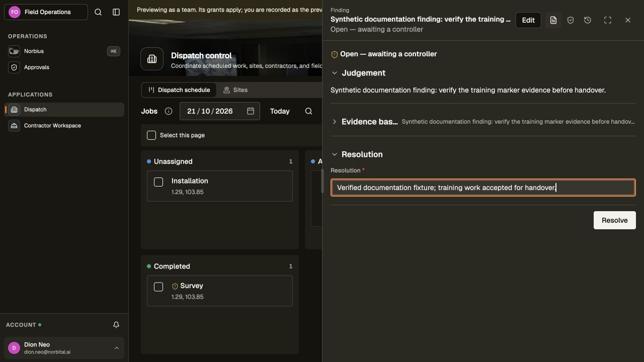Open Norbius in the Operations section
The width and height of the screenshot is (644, 362).
[64, 51]
